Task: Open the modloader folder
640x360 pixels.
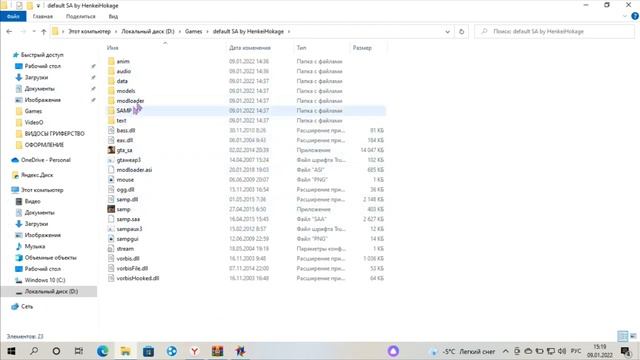Action: click(x=130, y=100)
